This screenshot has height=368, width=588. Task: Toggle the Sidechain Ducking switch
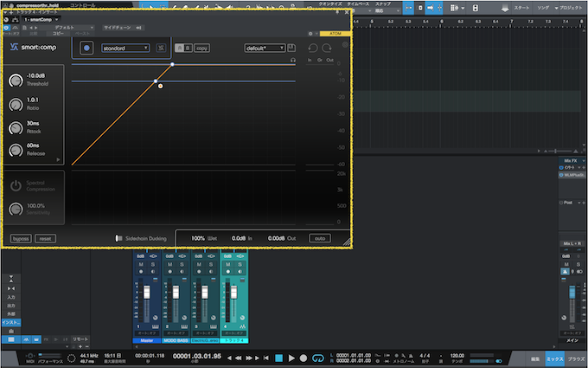click(x=118, y=238)
